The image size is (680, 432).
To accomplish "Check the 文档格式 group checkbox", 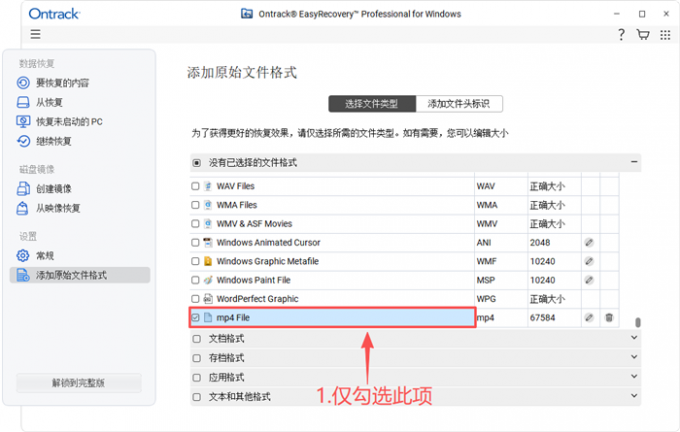I will [x=197, y=339].
